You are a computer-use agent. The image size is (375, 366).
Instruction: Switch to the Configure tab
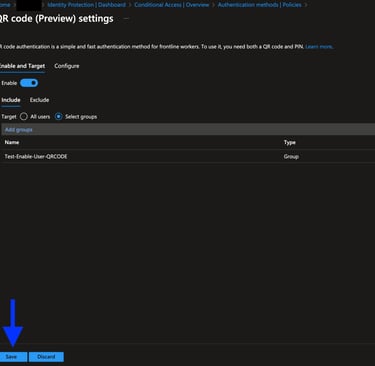point(67,66)
